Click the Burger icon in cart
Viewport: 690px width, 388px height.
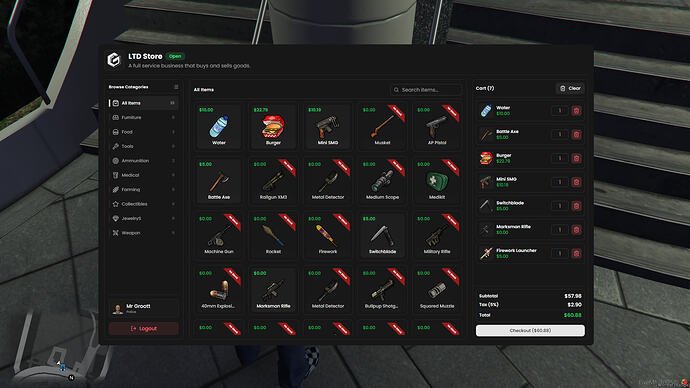point(486,158)
